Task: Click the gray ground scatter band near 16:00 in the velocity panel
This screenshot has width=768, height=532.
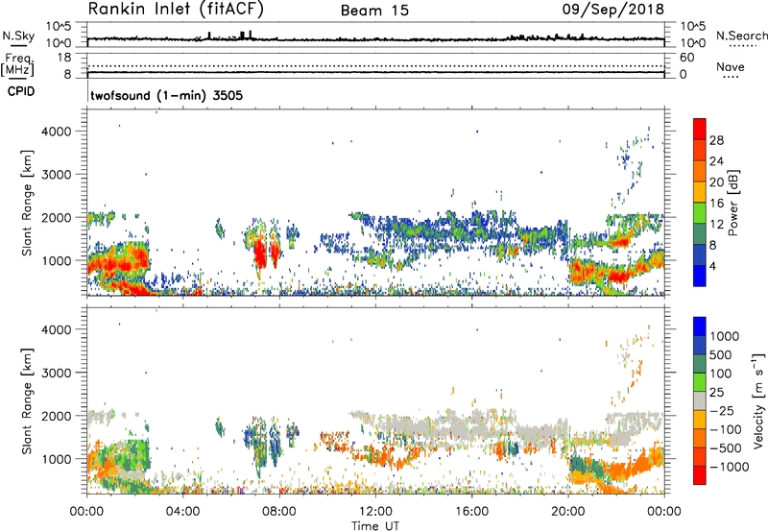Action: 470,425
